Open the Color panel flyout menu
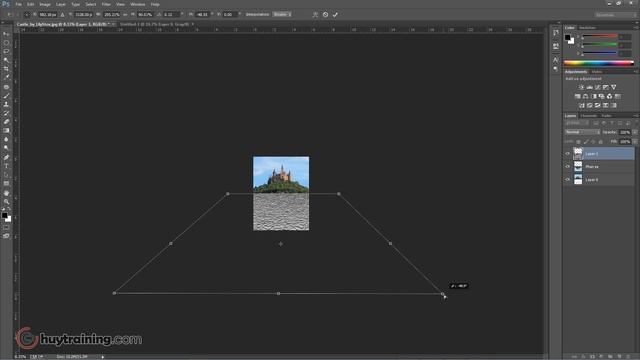Viewport: 640px width, 360px height. (636, 28)
